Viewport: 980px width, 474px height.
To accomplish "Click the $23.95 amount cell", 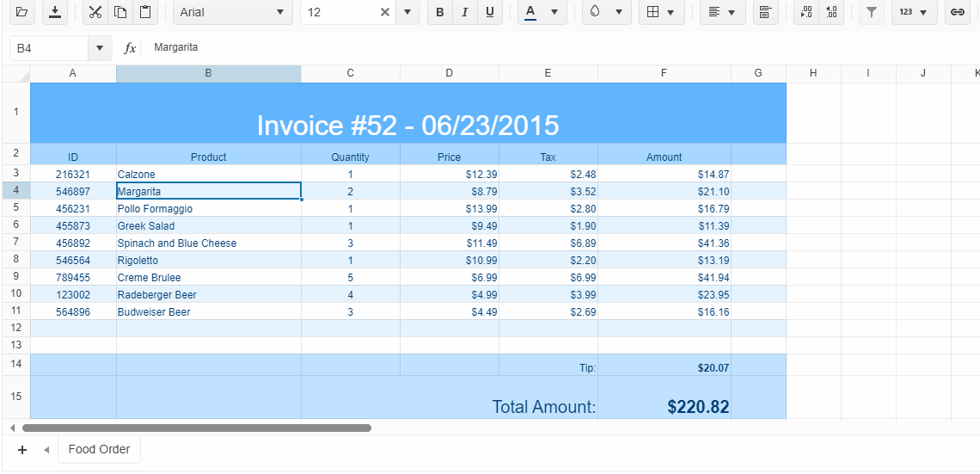I will pyautogui.click(x=665, y=294).
